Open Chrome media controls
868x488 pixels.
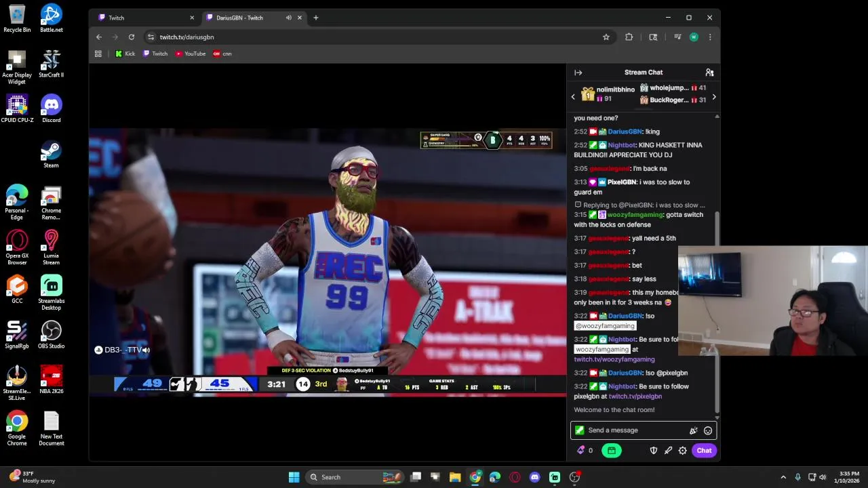point(677,37)
